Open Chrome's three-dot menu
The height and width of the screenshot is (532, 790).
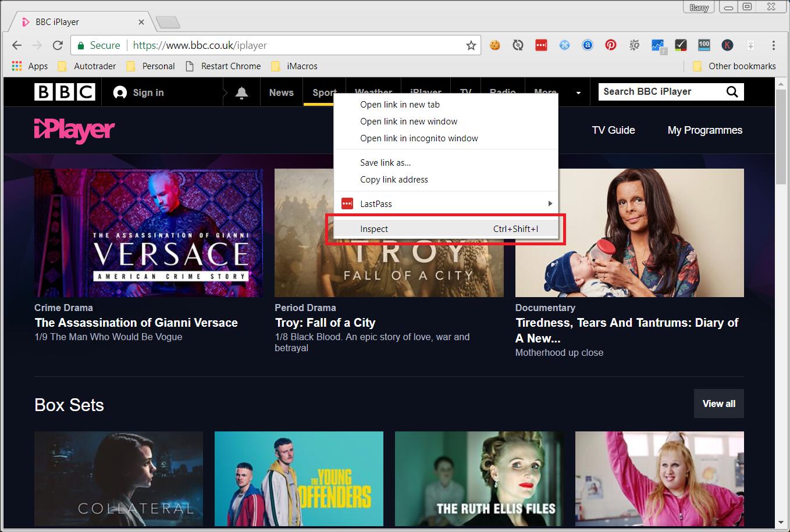click(773, 45)
